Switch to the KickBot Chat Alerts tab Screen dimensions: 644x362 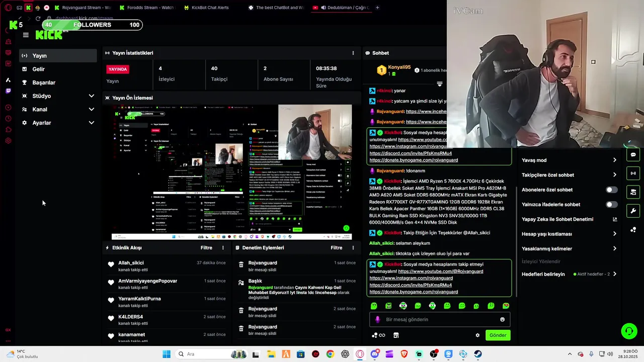[211, 8]
